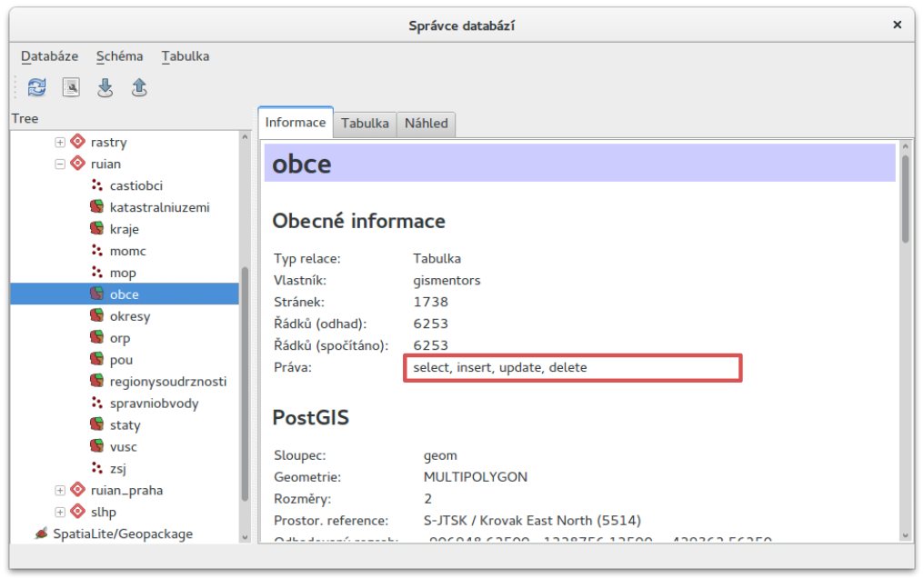The image size is (924, 578).
Task: Click the regionysoudrznosti polygon icon
Action: pyautogui.click(x=96, y=381)
